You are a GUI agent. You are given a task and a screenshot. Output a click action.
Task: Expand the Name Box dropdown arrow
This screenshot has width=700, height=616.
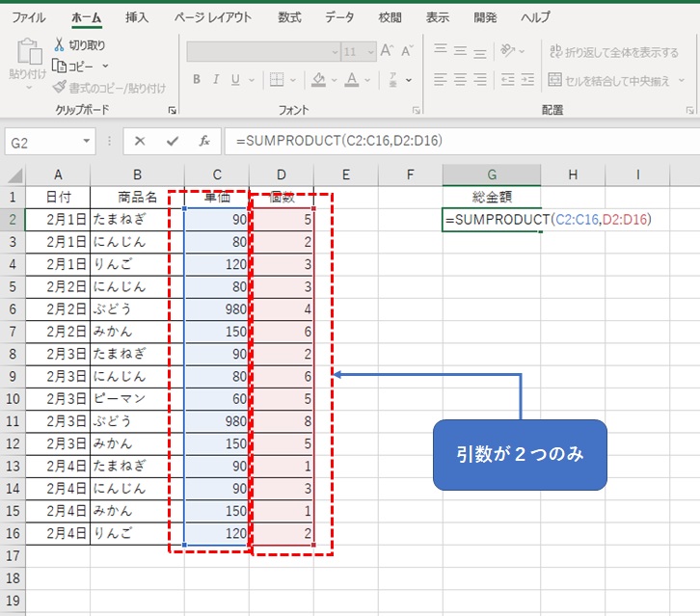point(86,141)
